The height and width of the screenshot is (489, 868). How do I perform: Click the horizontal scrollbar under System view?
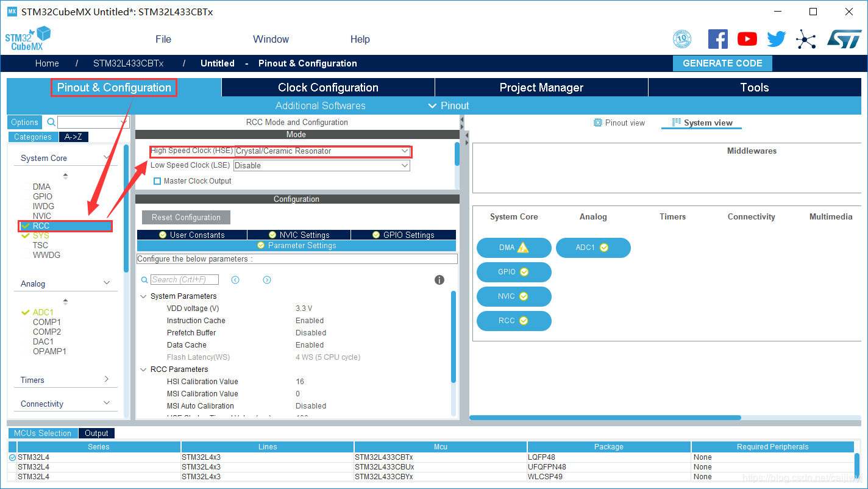(605, 418)
